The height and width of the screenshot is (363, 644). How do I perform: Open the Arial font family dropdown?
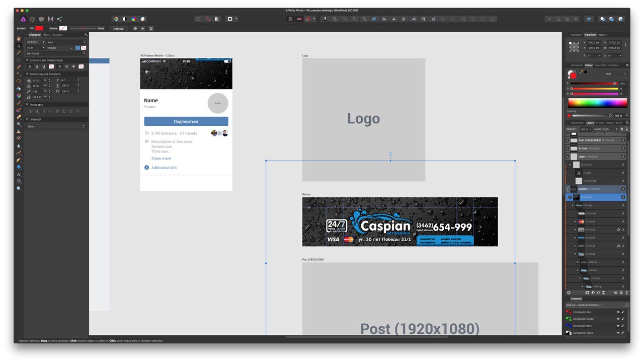point(66,42)
